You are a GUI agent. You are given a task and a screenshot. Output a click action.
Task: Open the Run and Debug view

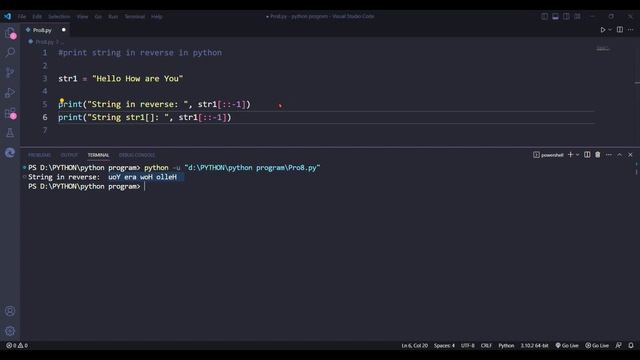[x=10, y=93]
